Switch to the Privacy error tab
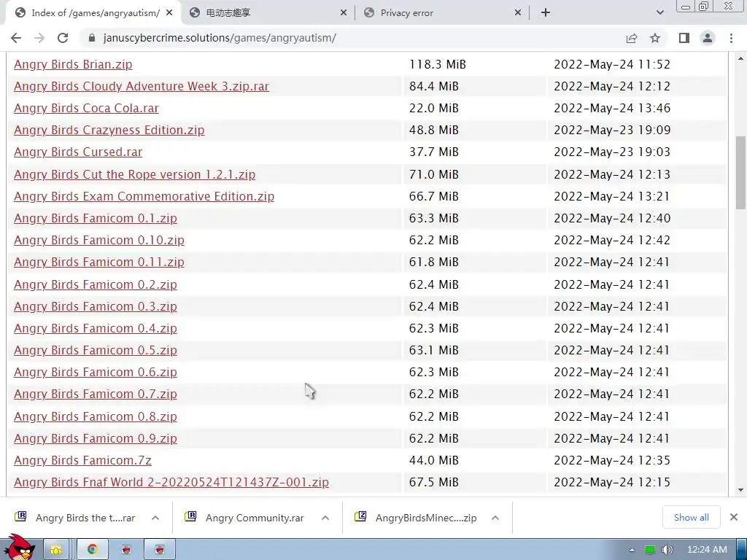 (443, 13)
